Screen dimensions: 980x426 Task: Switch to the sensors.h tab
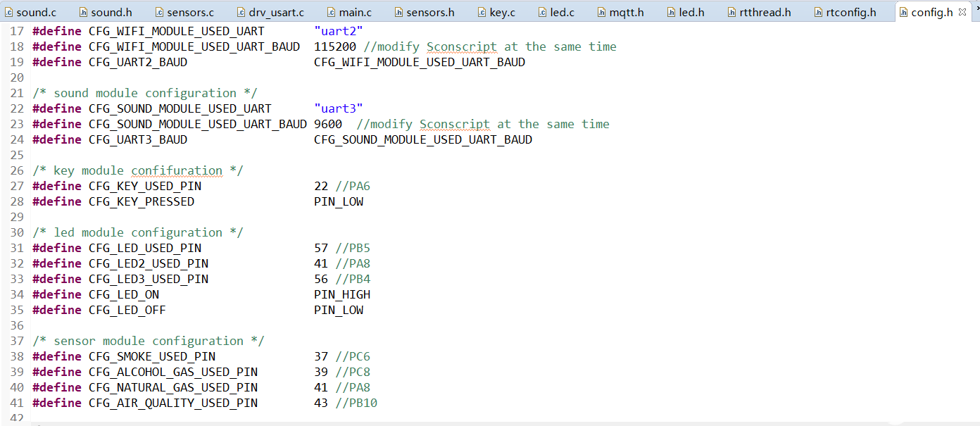pyautogui.click(x=425, y=12)
